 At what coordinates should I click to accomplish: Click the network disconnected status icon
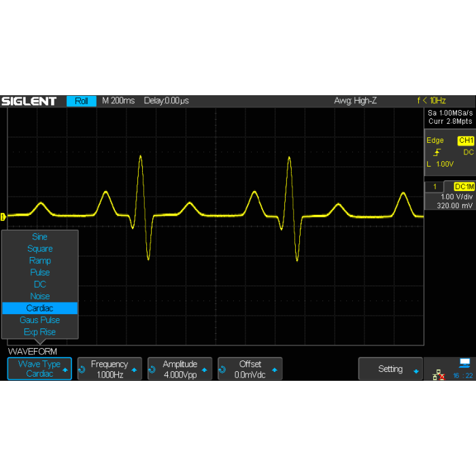(439, 375)
